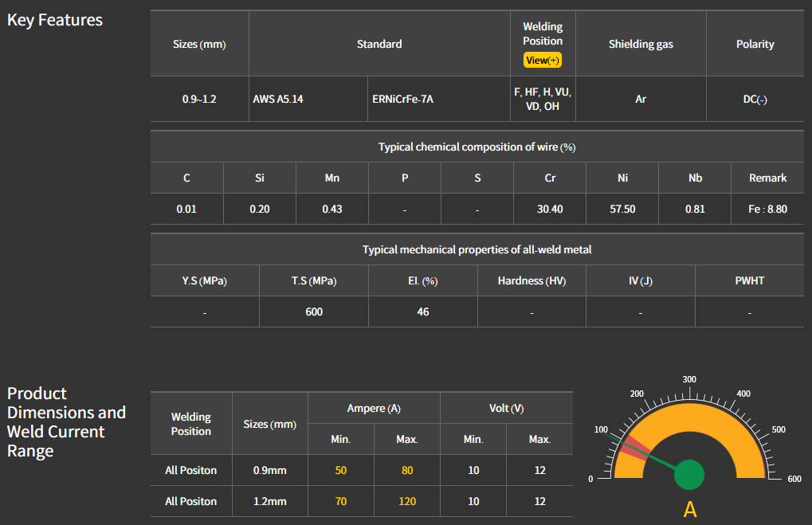Click the red zone on ampere gauge

(634, 448)
